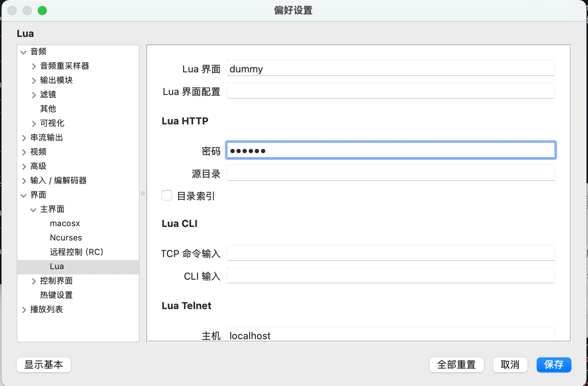Expand the 滤镜 section
Viewport: 588px width, 386px height.
coord(34,95)
